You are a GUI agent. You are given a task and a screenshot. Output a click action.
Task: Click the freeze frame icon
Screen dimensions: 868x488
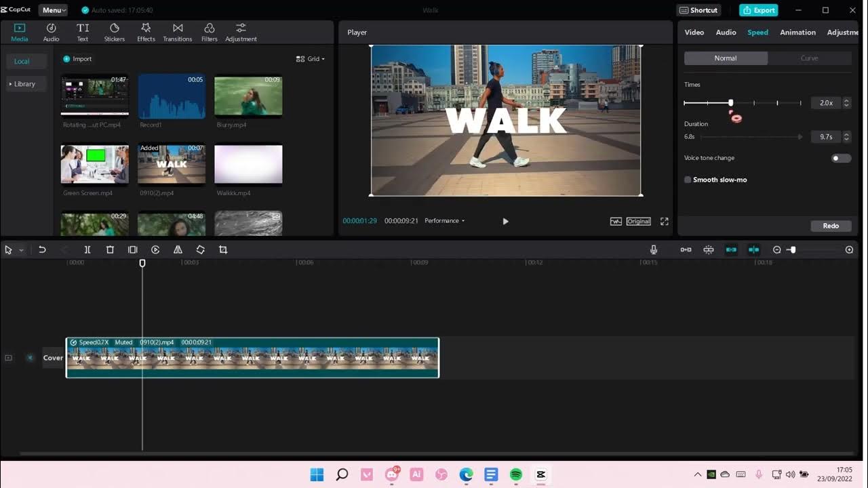pos(132,250)
